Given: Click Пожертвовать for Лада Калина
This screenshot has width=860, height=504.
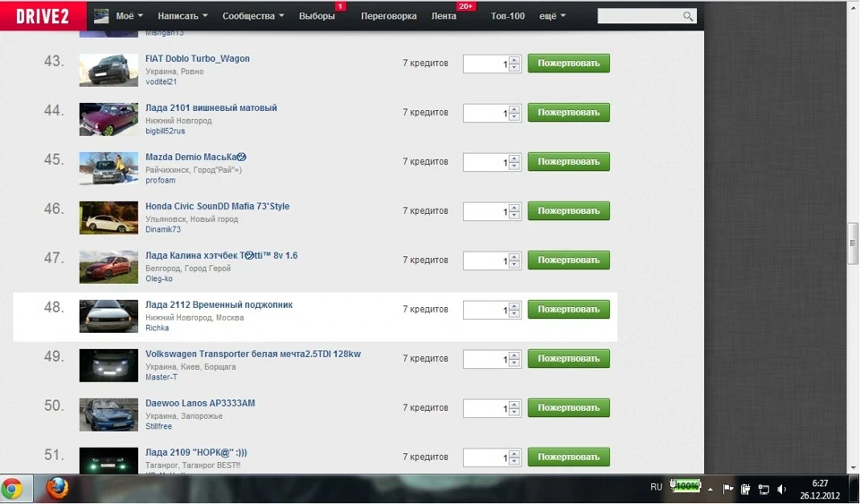Looking at the screenshot, I should coord(569,261).
